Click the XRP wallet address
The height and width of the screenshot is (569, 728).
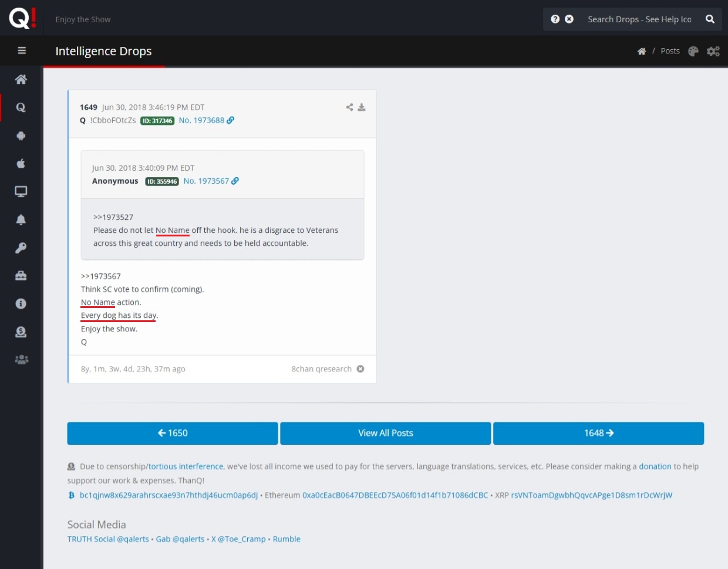point(592,495)
